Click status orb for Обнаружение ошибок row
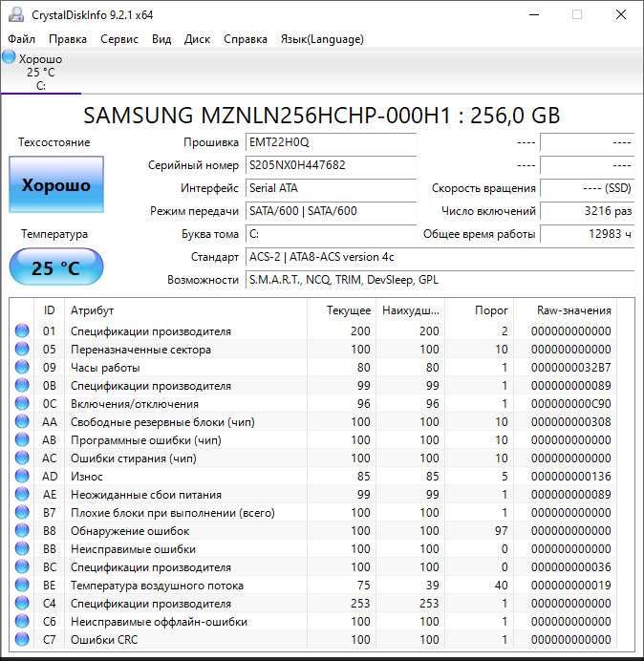Screen dimensions: 644x661 (22, 530)
